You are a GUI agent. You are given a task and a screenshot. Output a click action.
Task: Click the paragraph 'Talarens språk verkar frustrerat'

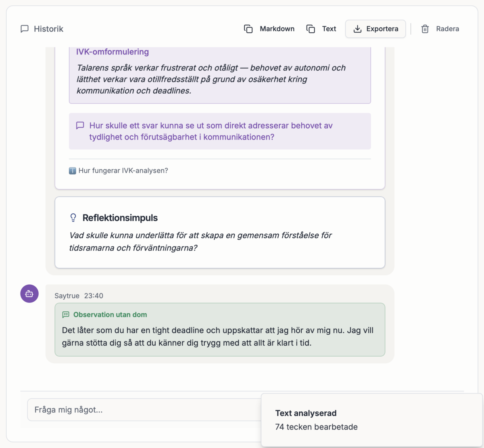[211, 79]
